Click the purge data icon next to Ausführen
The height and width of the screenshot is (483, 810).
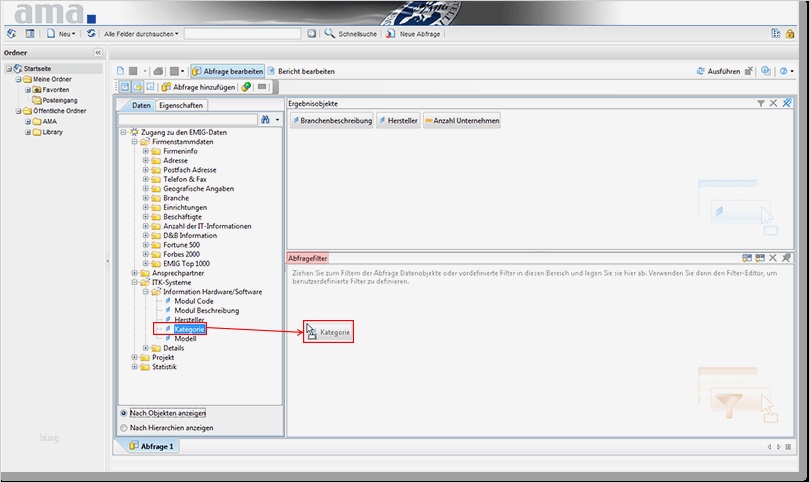point(749,71)
